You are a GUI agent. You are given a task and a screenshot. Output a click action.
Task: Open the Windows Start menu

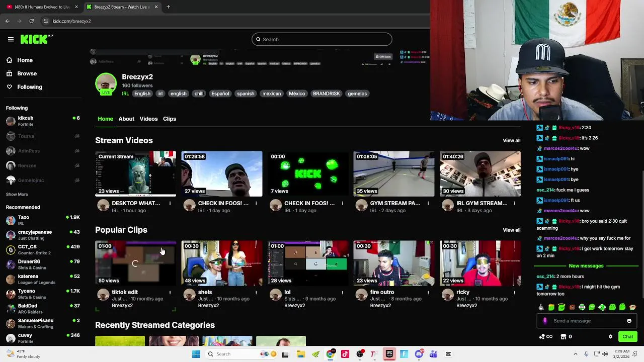pos(196,354)
